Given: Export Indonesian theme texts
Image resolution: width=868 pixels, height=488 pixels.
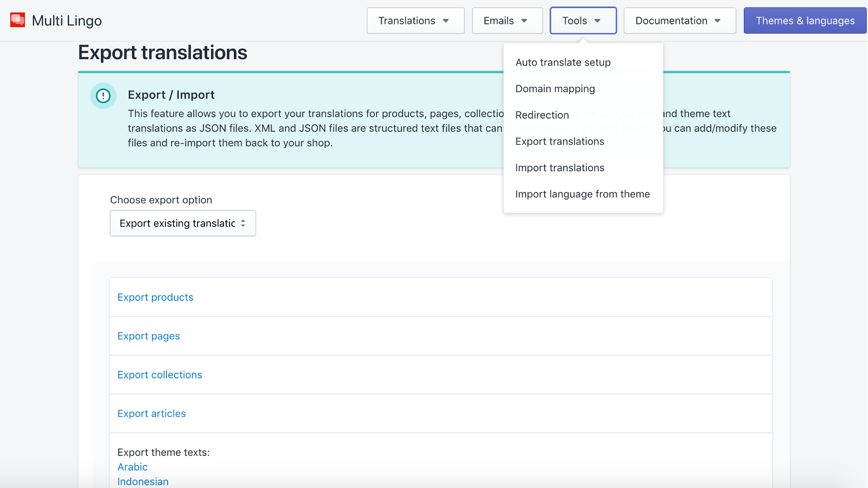Looking at the screenshot, I should [x=143, y=481].
